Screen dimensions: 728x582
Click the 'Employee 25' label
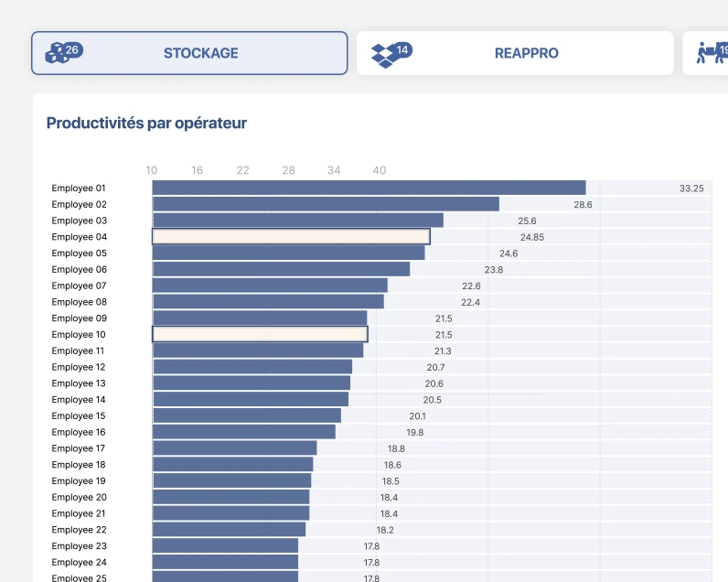click(79, 577)
